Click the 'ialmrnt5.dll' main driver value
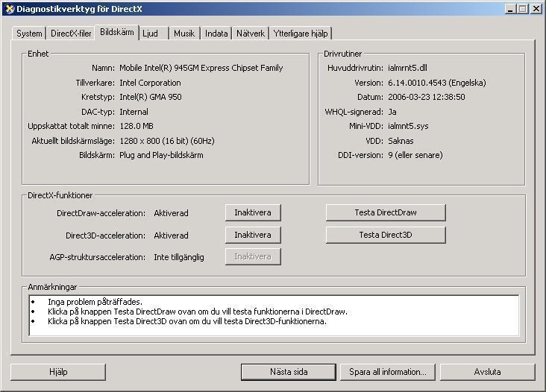 tap(407, 68)
